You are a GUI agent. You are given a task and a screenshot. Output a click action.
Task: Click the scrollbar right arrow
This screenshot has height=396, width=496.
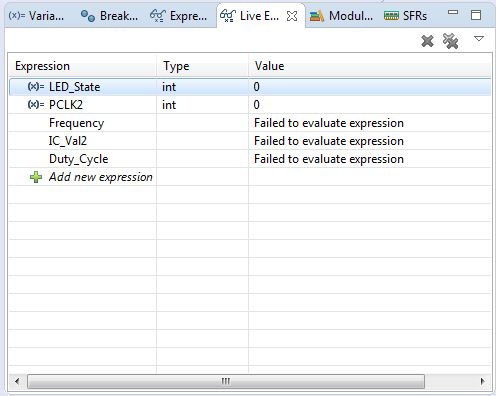point(482,381)
